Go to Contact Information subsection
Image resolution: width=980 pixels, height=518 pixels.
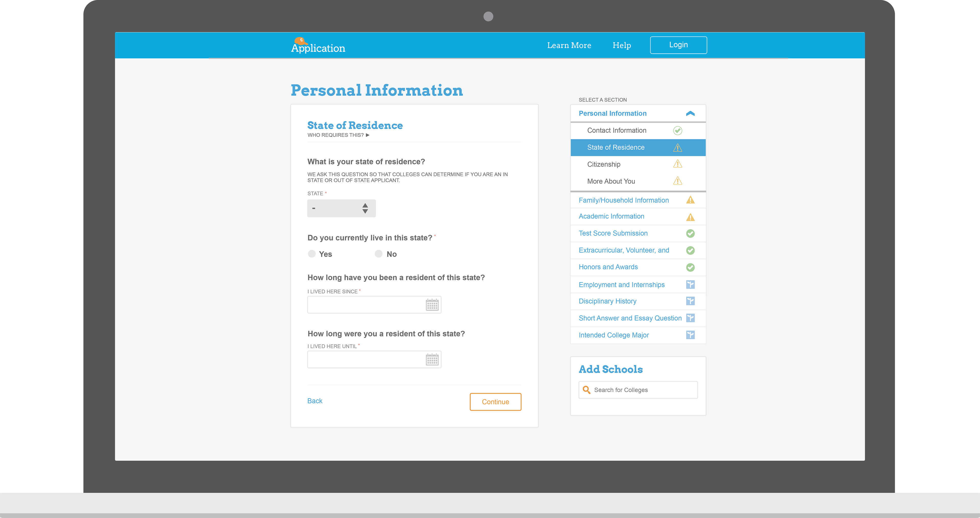click(638, 131)
